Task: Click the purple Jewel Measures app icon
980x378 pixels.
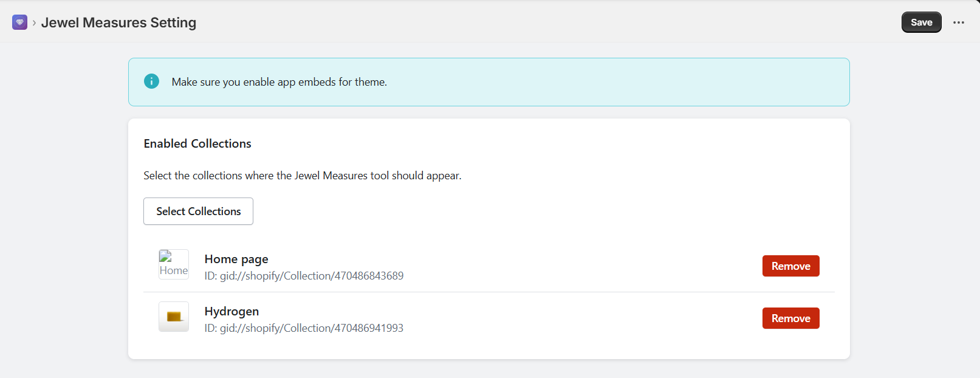Action: coord(19,22)
